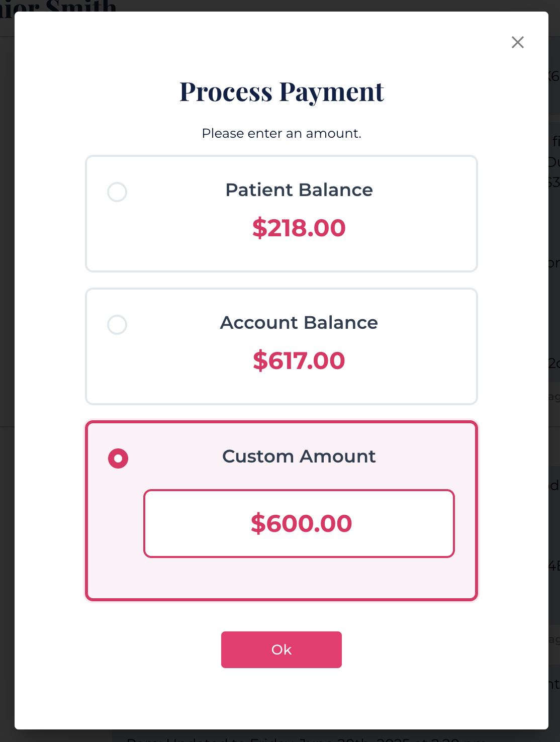560x742 pixels.
Task: Click the Patient Balance label text
Action: click(x=299, y=190)
